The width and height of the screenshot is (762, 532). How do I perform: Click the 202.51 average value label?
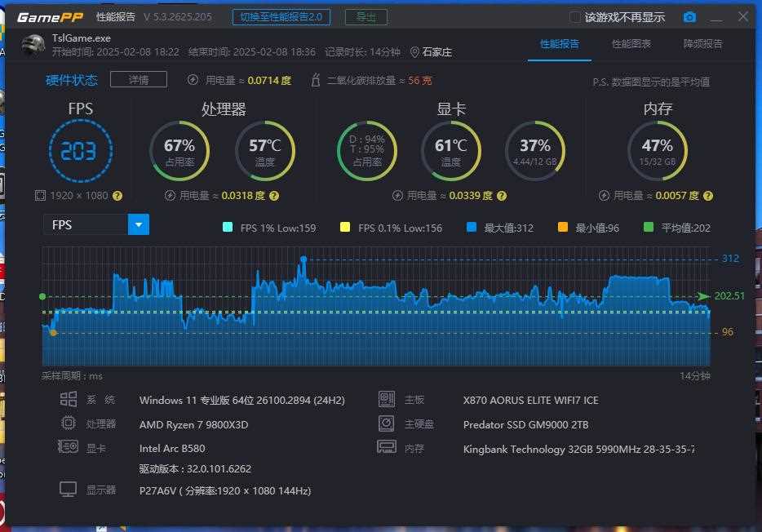pyautogui.click(x=729, y=296)
